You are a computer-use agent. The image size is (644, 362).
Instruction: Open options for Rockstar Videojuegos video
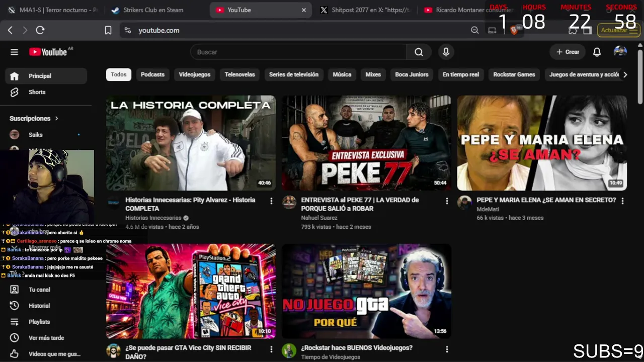(x=447, y=349)
